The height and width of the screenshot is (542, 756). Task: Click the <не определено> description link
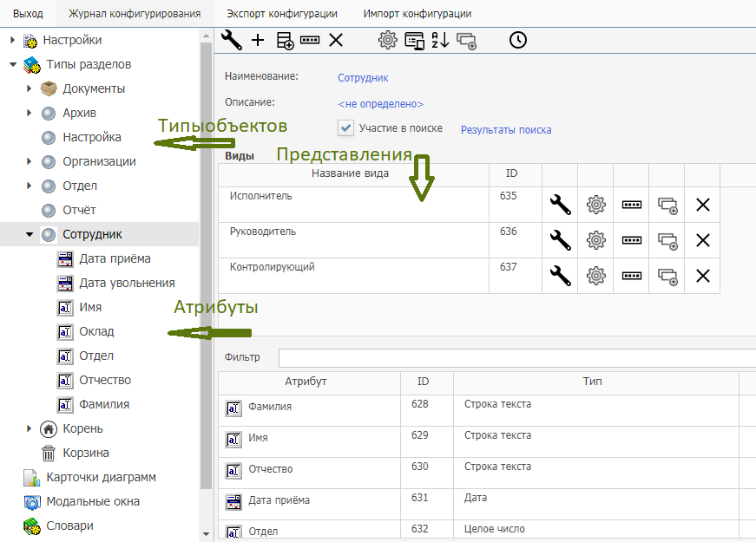tap(380, 103)
